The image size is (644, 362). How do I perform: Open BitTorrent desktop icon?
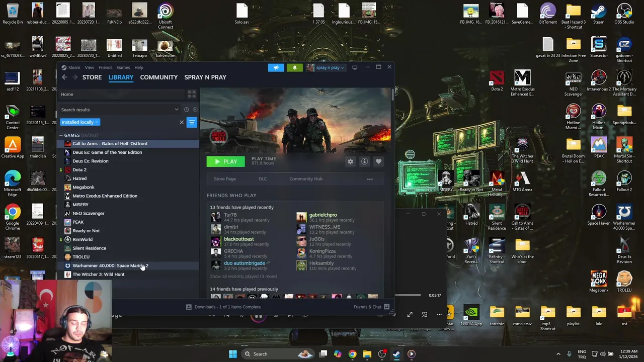coord(548,14)
